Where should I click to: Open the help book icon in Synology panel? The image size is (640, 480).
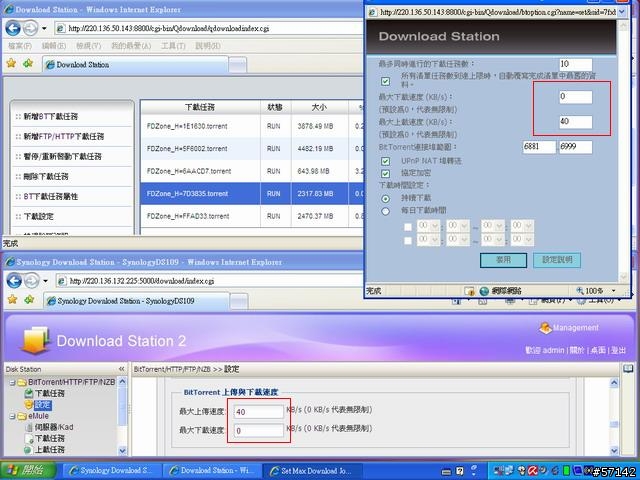[x=628, y=369]
